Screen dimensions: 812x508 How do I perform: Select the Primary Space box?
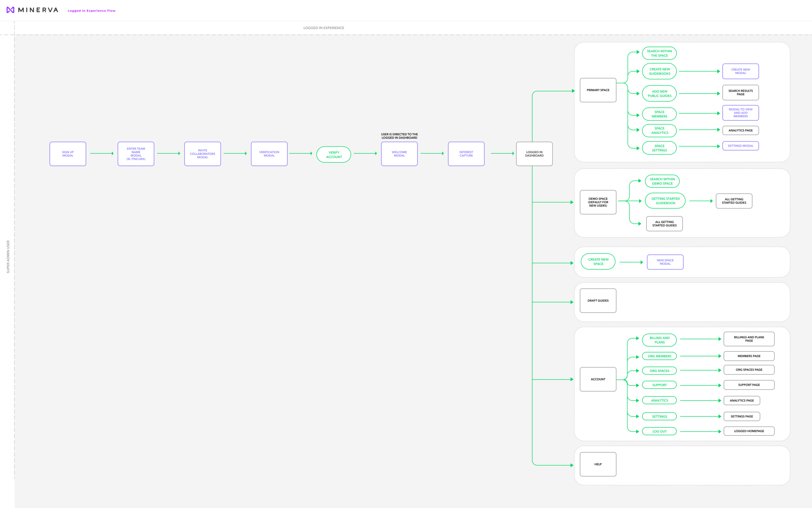pyautogui.click(x=598, y=90)
